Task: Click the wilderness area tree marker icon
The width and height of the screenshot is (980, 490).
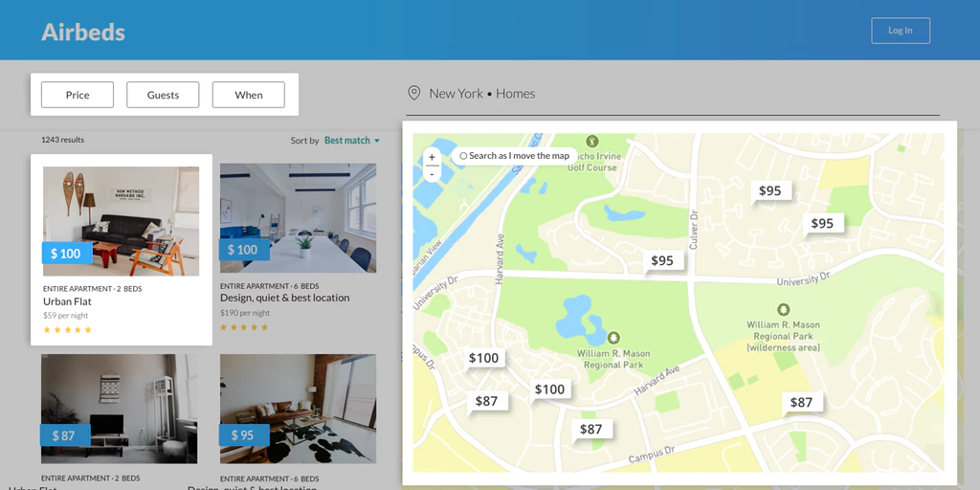Action: 783,309
